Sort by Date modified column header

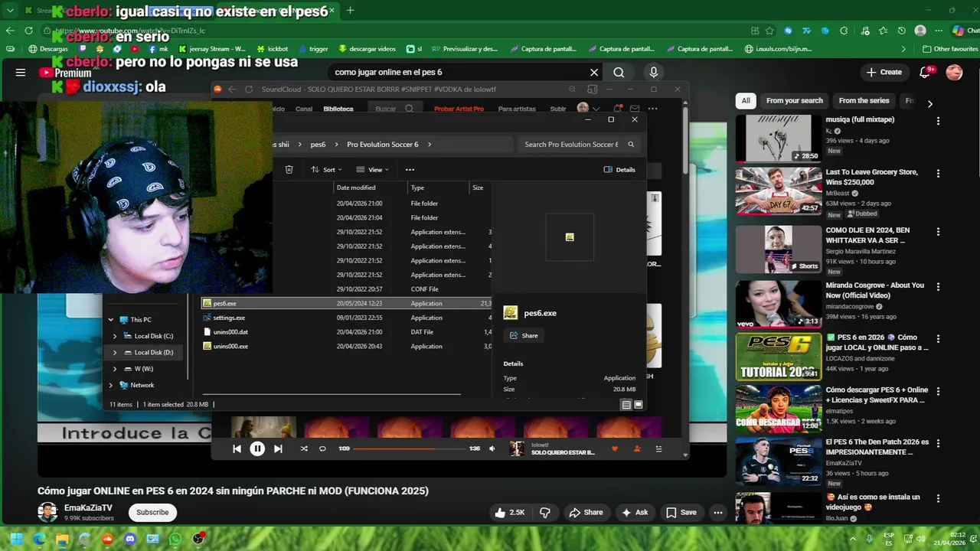[x=371, y=187]
